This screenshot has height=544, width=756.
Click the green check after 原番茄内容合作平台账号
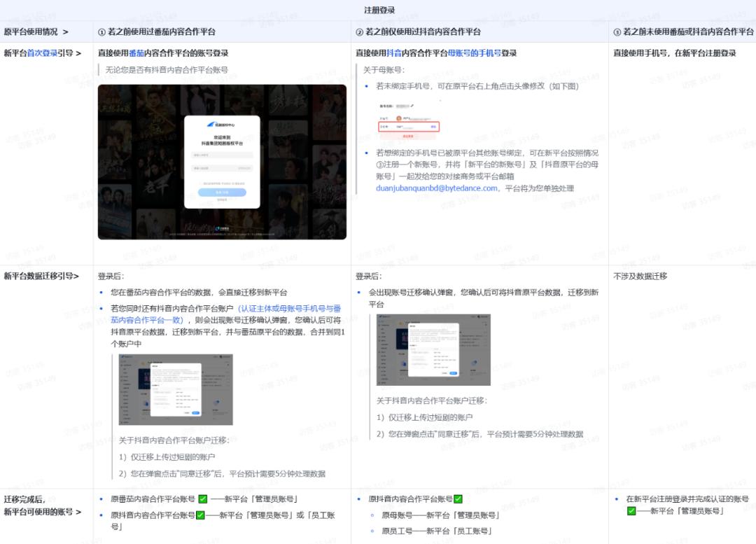click(x=203, y=499)
